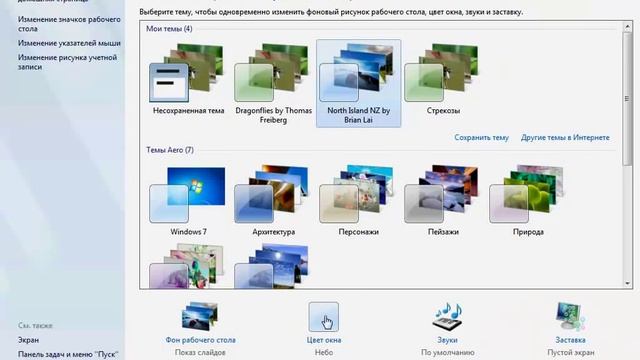Open Фон рабочего стола slideshow icon
This screenshot has width=640, height=360.
point(200,316)
